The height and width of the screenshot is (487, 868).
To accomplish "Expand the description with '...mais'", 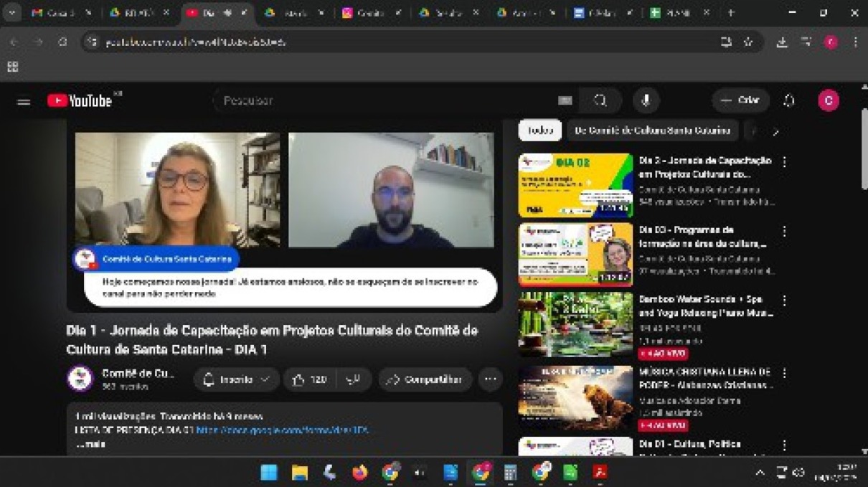I will pos(91,444).
